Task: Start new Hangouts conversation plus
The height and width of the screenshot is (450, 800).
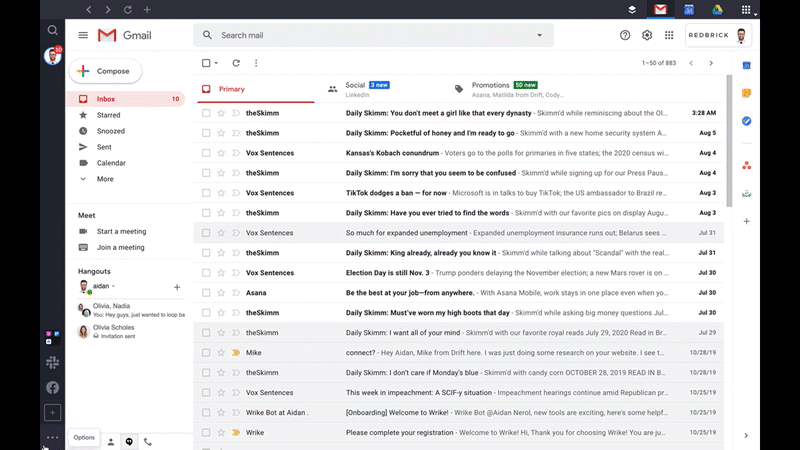Action: click(177, 287)
